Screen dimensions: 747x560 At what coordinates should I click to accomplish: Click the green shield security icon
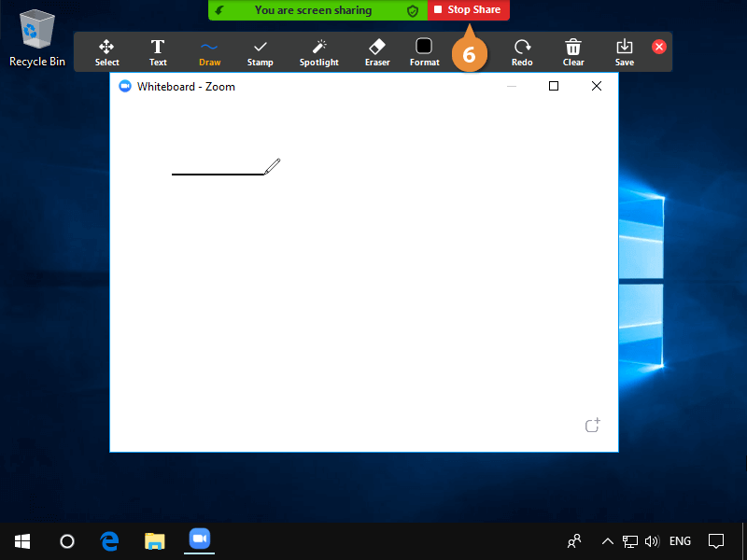pos(412,10)
